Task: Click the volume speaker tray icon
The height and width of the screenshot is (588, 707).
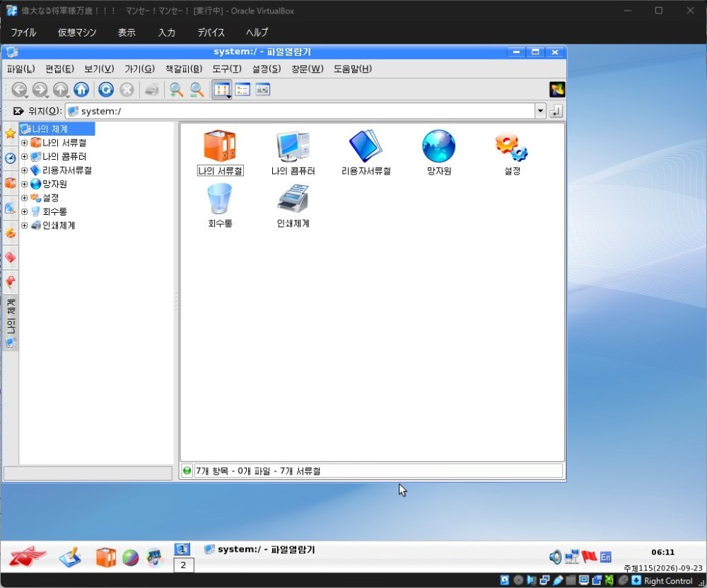Action: [555, 557]
